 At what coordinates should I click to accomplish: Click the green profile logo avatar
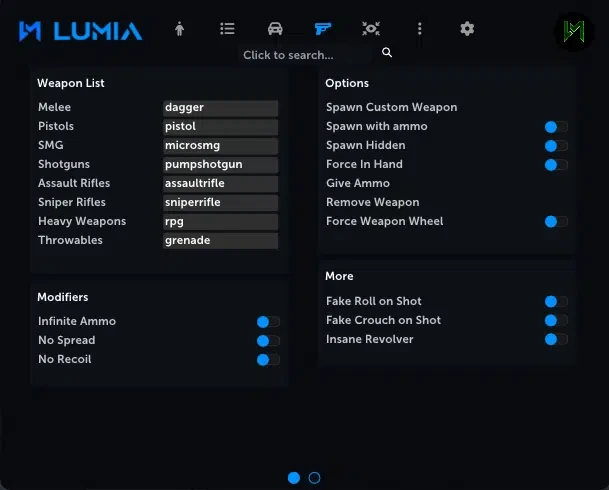click(574, 32)
